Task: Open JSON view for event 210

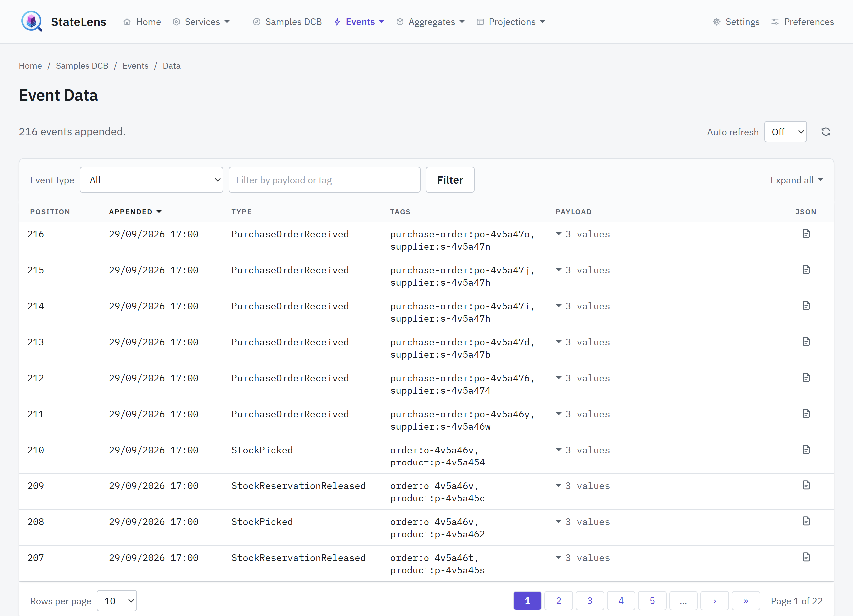Action: (x=806, y=450)
